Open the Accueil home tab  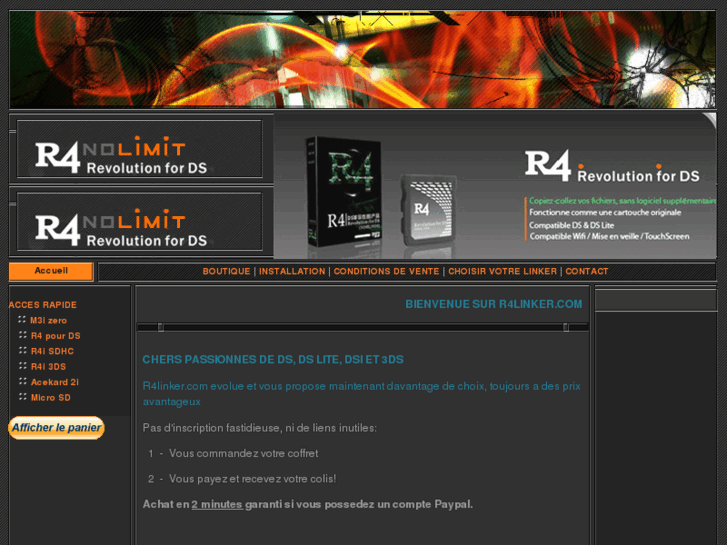pyautogui.click(x=51, y=271)
